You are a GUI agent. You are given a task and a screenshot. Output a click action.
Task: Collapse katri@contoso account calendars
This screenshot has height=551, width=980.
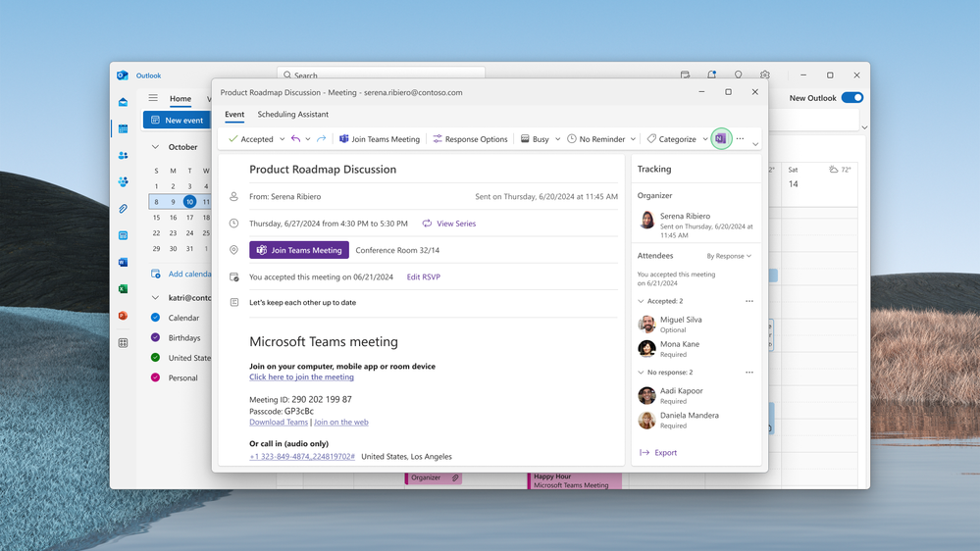coord(155,297)
